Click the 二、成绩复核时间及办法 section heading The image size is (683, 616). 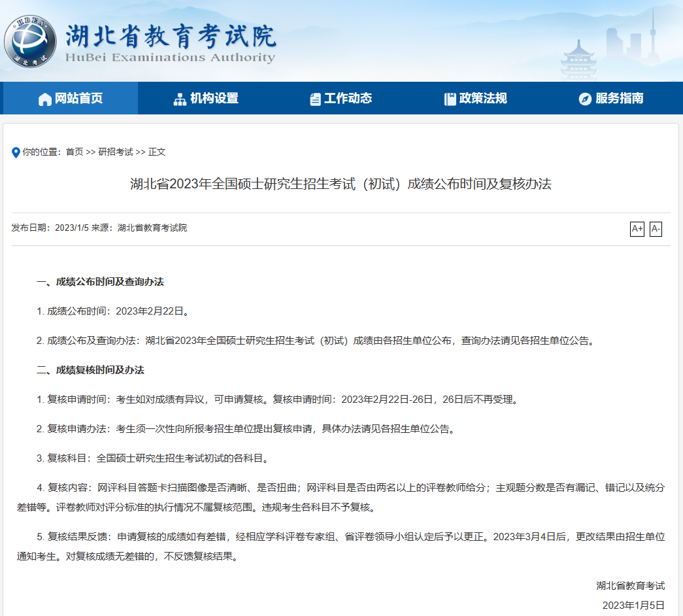pos(90,370)
